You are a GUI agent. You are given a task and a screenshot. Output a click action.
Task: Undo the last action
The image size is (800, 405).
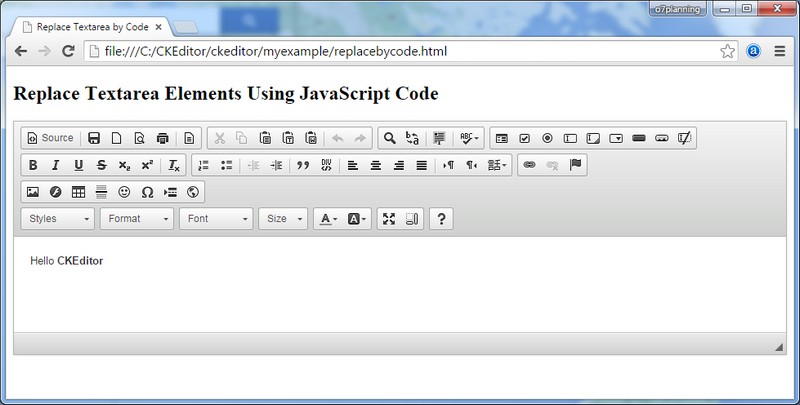pyautogui.click(x=337, y=138)
